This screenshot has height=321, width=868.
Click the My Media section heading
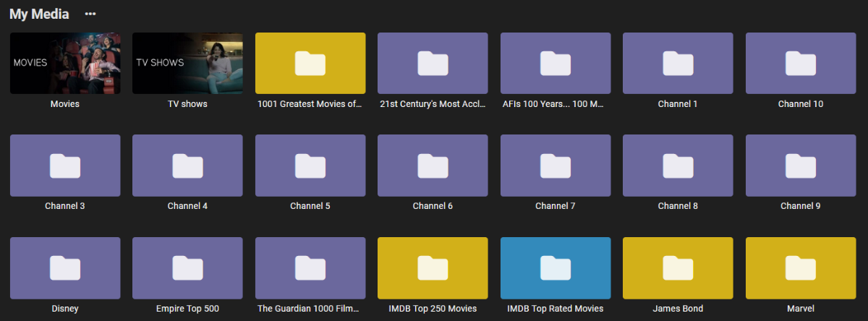click(x=40, y=14)
